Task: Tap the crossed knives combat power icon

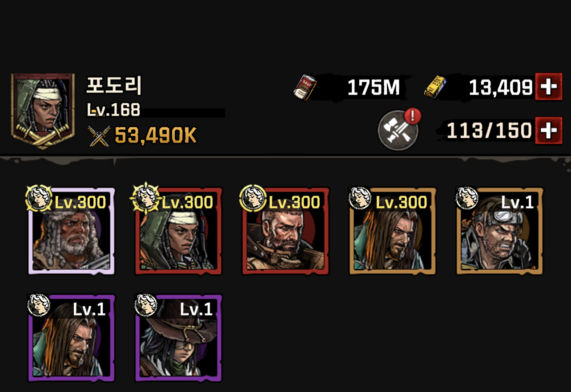Action: (99, 136)
